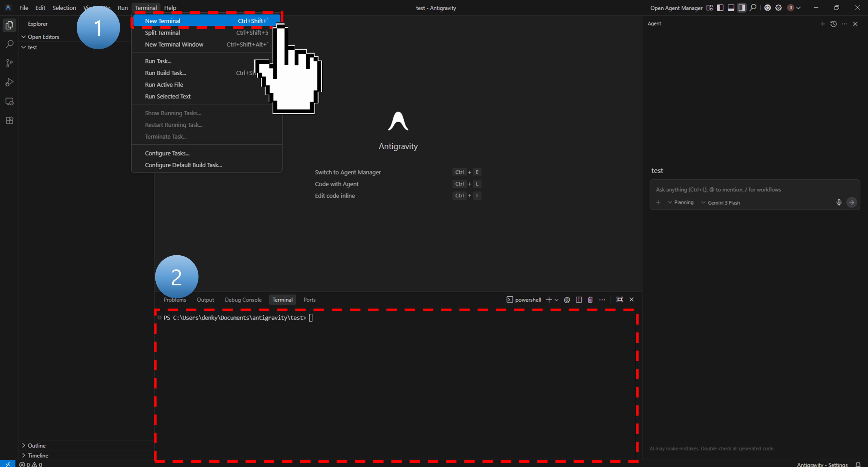Open the Edit menu

click(x=40, y=8)
